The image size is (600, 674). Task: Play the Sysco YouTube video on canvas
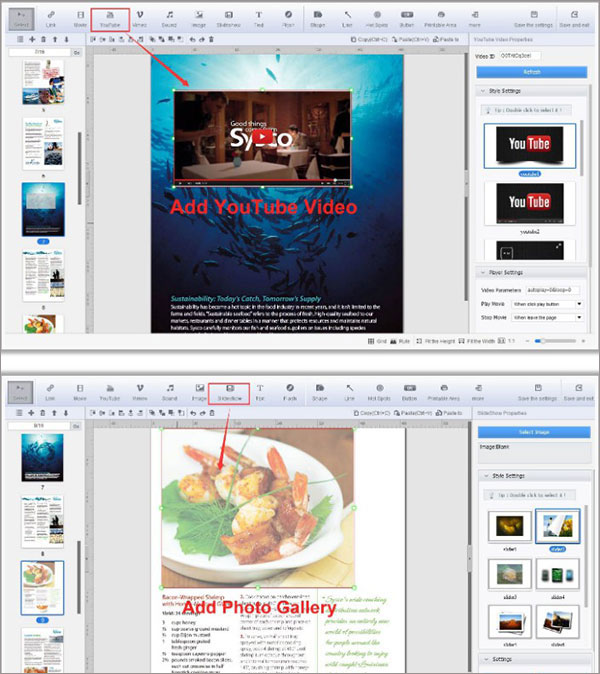click(262, 137)
